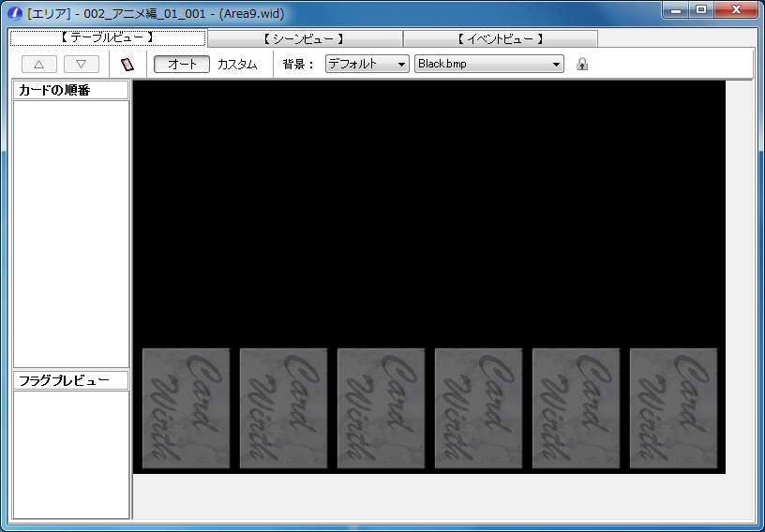This screenshot has width=765, height=532.
Task: Click inside the flag preview list box
Action: 71,454
